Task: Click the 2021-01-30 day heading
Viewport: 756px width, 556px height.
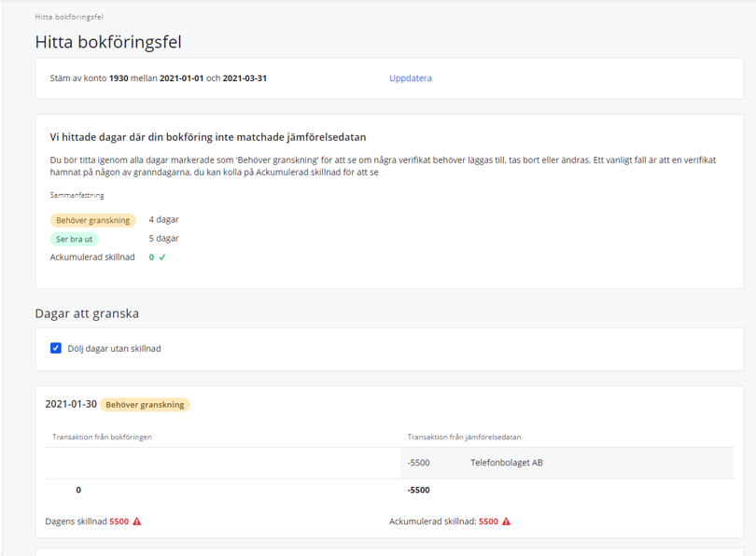Action: pos(71,405)
